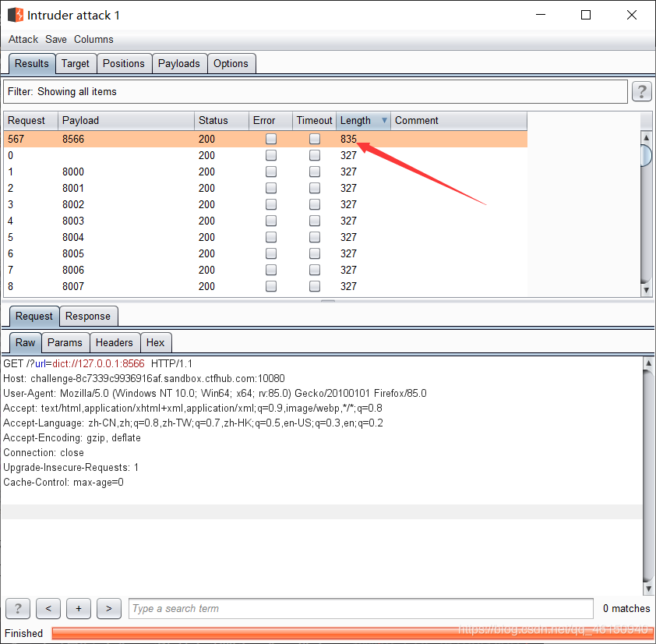This screenshot has width=656, height=644.
Task: Select result row with payload 8006
Action: coord(265,270)
